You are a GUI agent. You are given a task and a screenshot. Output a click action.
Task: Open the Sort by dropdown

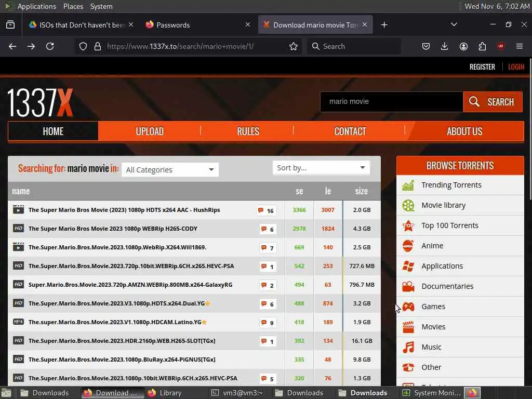(321, 168)
